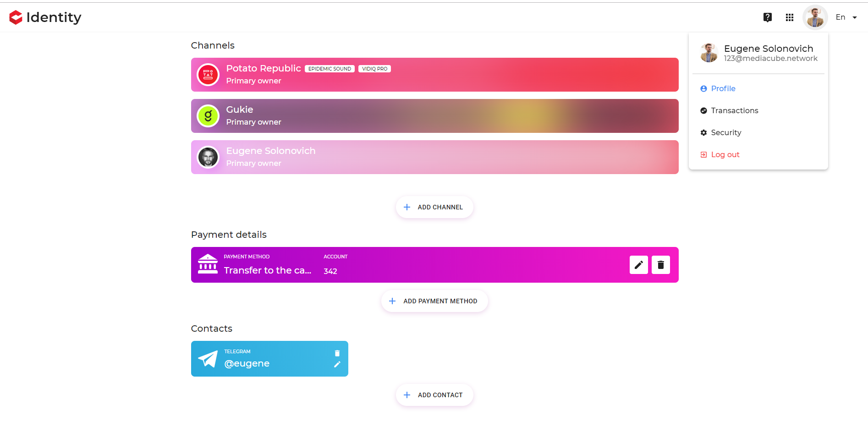Delete the payment method with trash icon

coord(661,265)
